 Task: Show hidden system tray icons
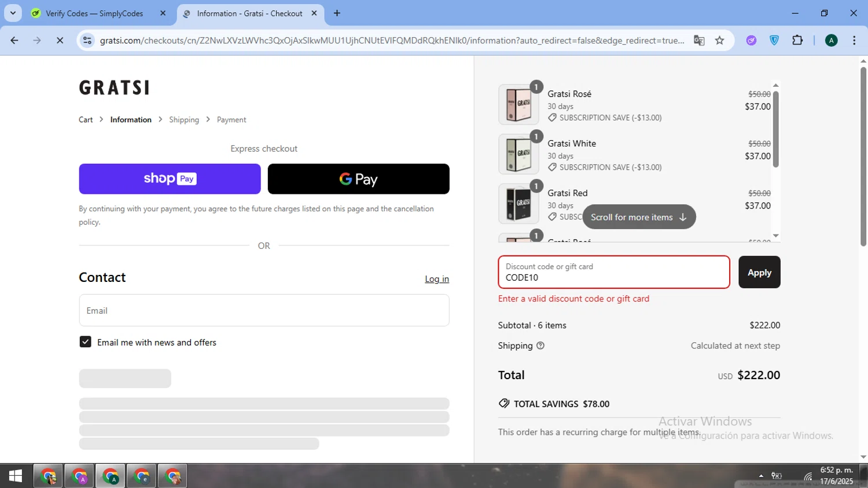pos(761,476)
